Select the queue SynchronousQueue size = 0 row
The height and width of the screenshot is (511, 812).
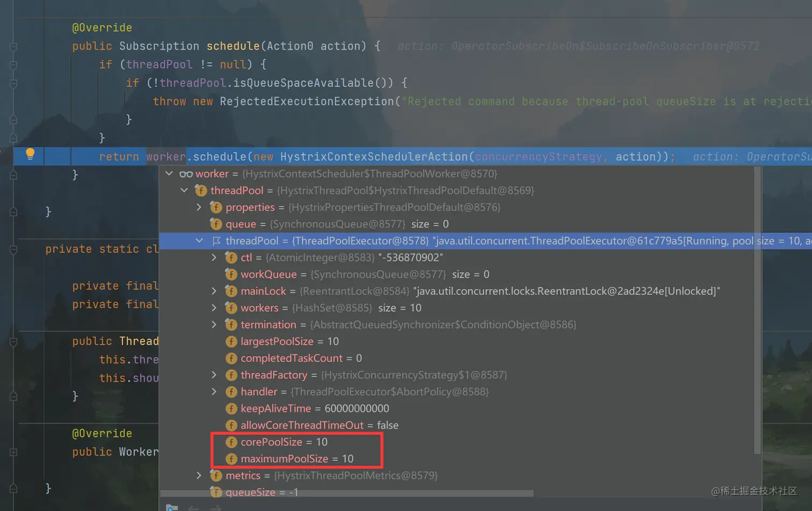coord(456,224)
